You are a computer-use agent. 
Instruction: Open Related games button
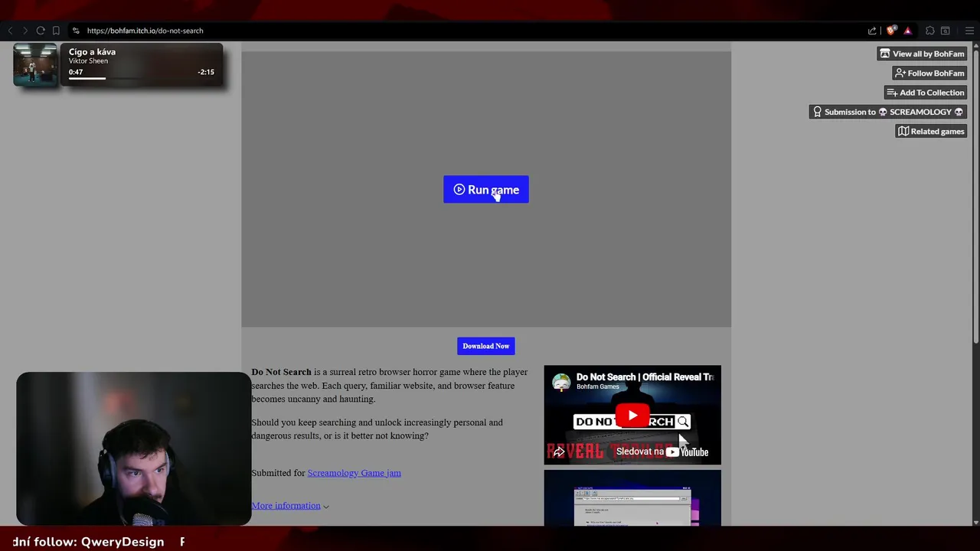[x=931, y=131]
